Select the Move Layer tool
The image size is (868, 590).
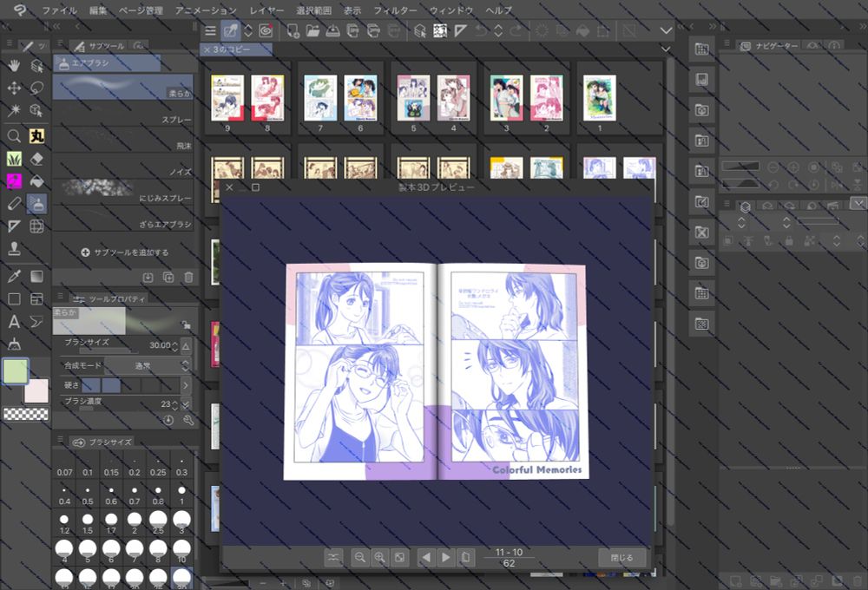[x=14, y=88]
